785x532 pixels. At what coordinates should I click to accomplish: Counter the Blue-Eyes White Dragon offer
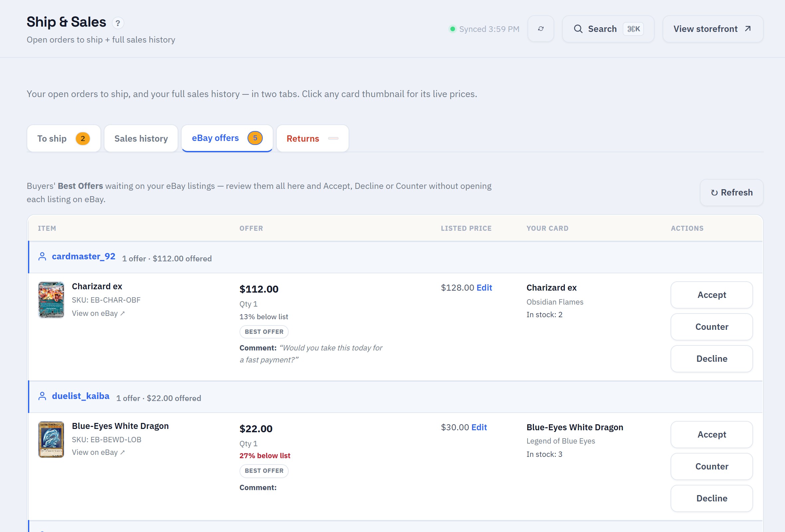711,466
